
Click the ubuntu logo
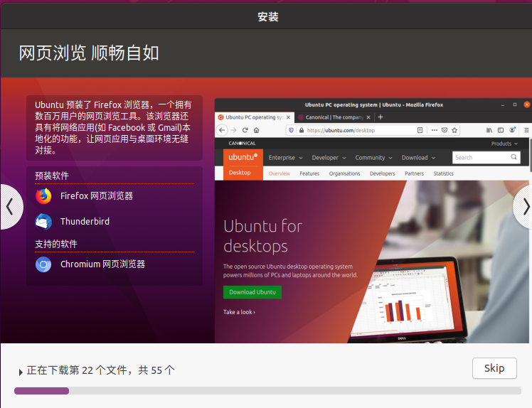(x=243, y=157)
